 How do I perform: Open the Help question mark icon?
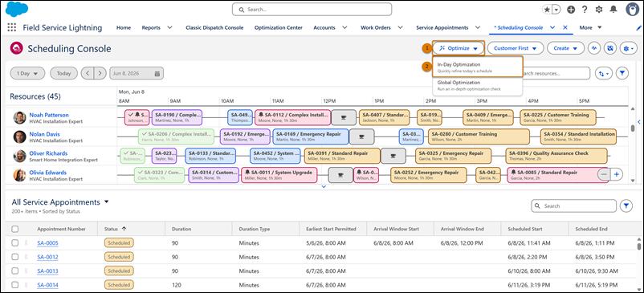pyautogui.click(x=585, y=10)
